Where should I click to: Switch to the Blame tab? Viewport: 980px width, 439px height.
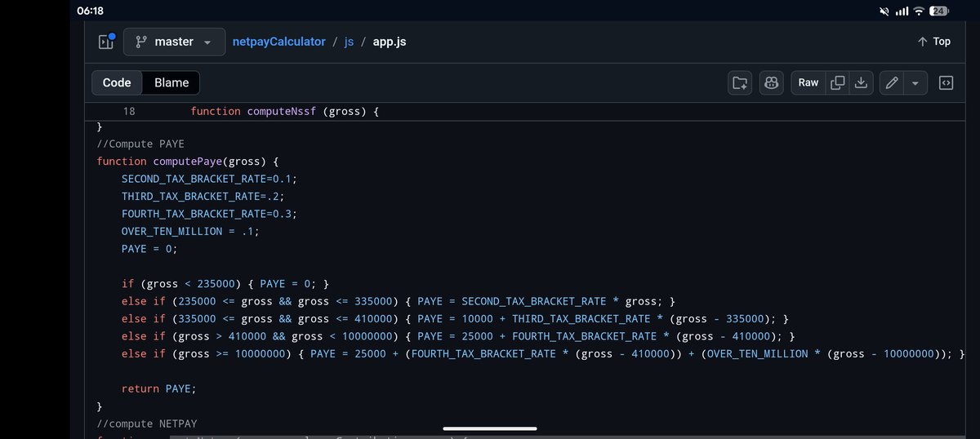point(171,82)
